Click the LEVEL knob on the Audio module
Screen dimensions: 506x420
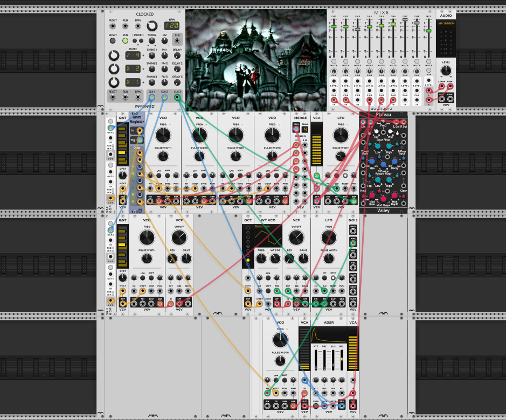[446, 71]
